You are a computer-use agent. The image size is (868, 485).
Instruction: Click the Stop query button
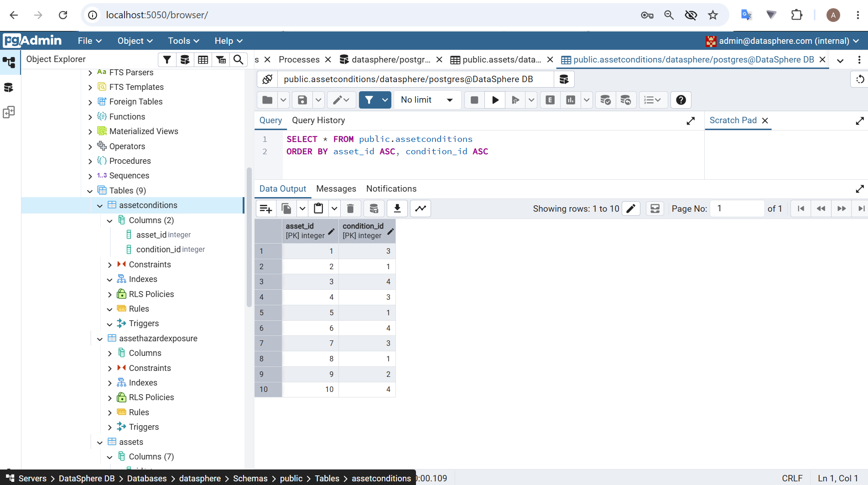click(474, 100)
